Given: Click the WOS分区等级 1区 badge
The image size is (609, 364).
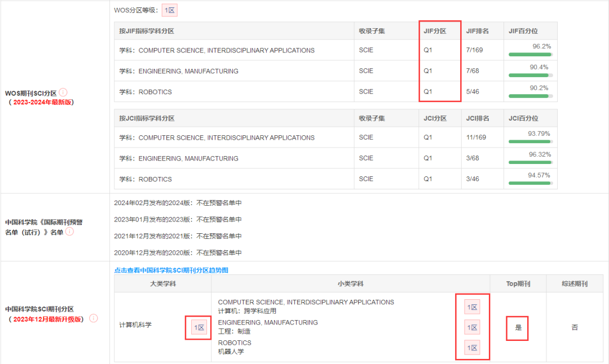Looking at the screenshot, I should pos(170,11).
